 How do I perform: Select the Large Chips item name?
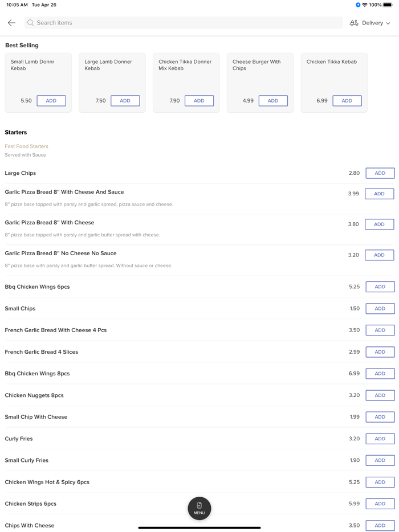point(21,173)
